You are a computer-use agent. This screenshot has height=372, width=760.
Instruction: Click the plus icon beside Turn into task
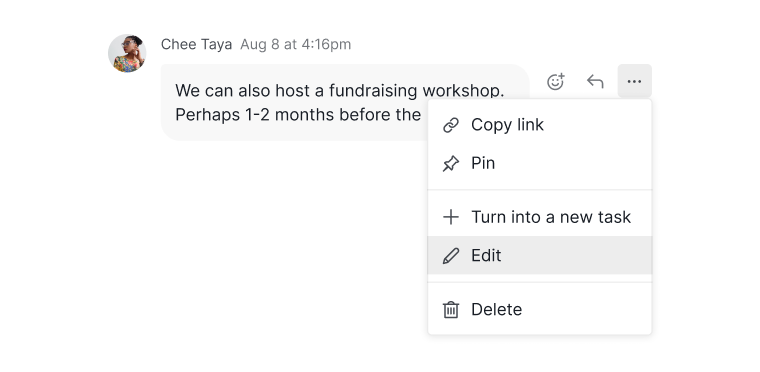[x=451, y=217]
